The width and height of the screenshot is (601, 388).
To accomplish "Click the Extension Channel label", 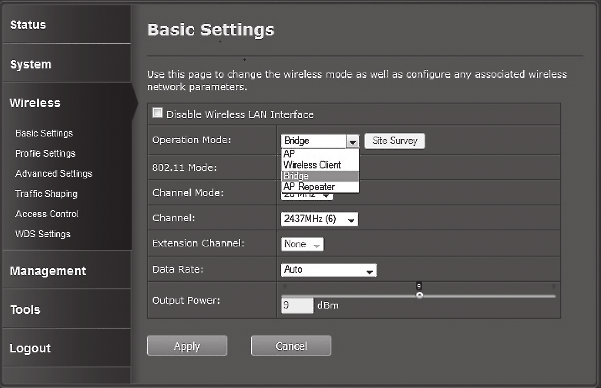I will point(198,243).
